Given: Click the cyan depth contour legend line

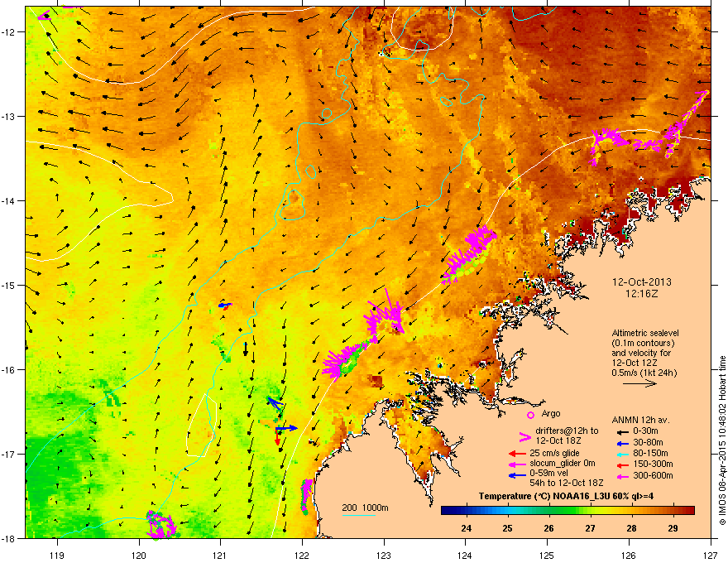Looking at the screenshot, I should click(x=358, y=515).
